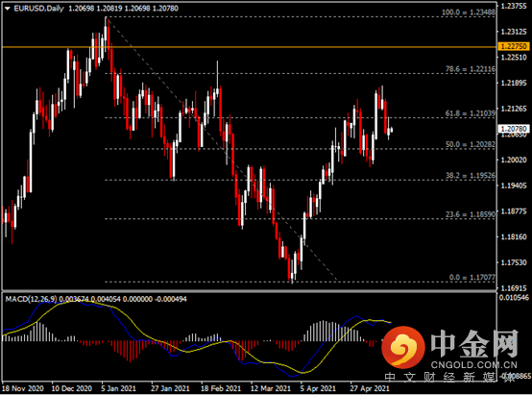Click the 18 Nov 2020 date marker
Screen dimensions: 532x395
[23, 388]
